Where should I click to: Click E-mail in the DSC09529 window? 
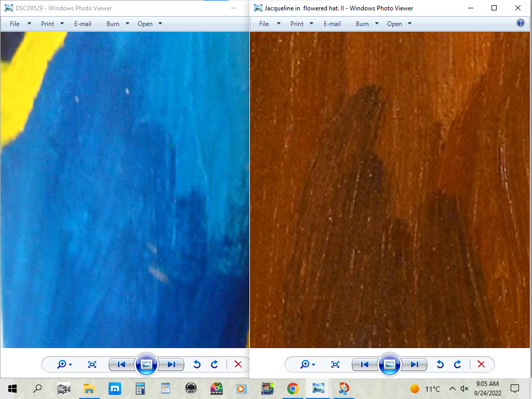pos(83,23)
